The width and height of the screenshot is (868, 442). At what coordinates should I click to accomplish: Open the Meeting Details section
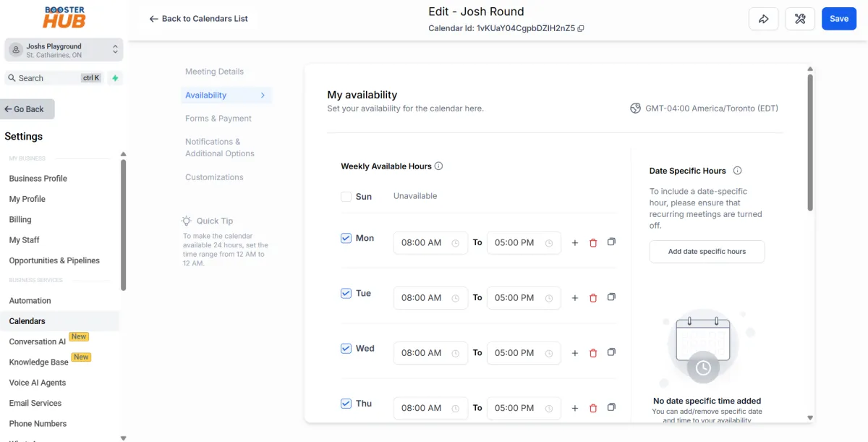click(x=214, y=71)
